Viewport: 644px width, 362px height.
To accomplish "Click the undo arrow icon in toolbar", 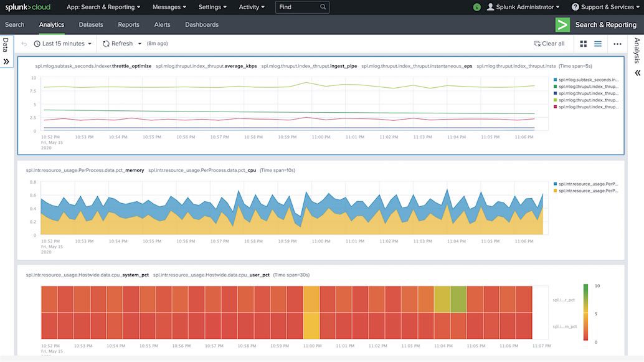I will [x=24, y=44].
